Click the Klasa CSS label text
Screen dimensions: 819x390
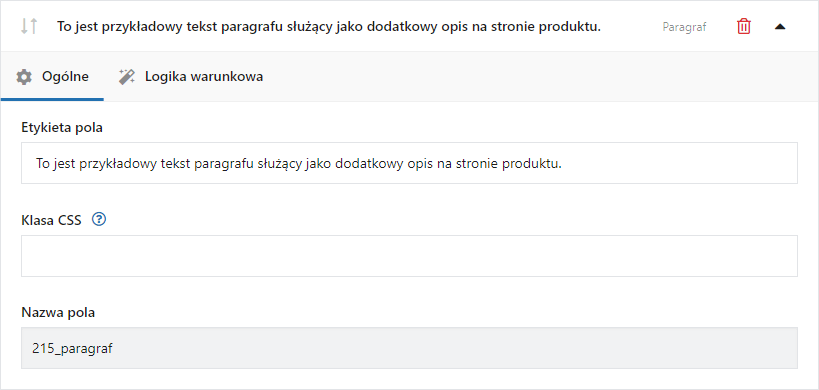pyautogui.click(x=51, y=220)
